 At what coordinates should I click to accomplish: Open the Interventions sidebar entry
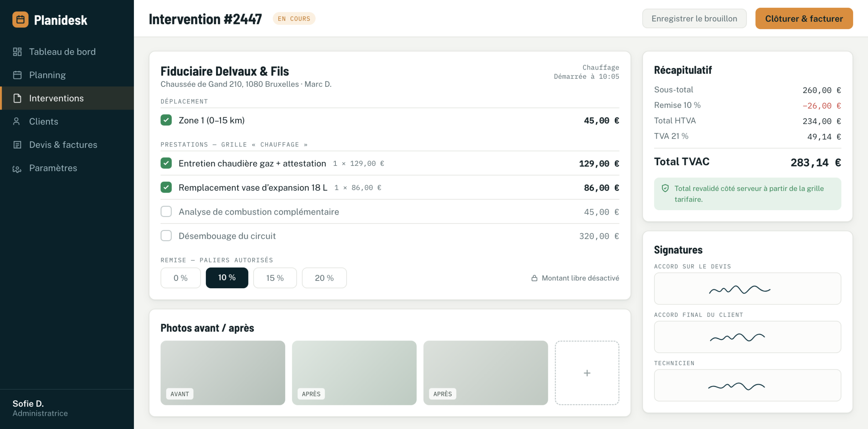click(x=67, y=98)
